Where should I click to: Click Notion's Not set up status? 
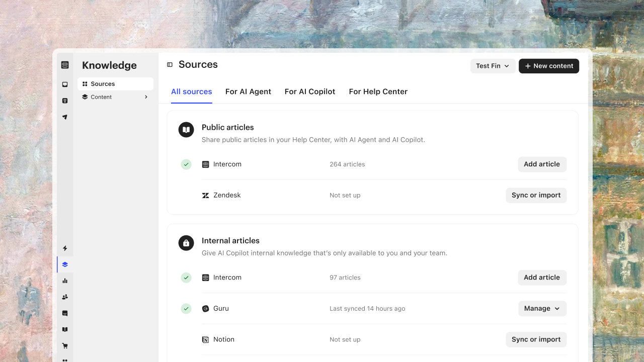(345, 340)
